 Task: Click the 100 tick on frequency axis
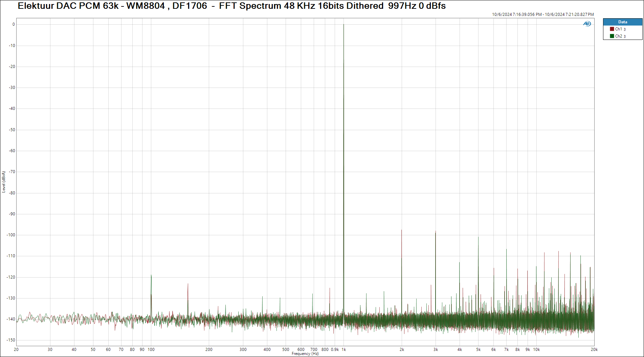tap(151, 350)
